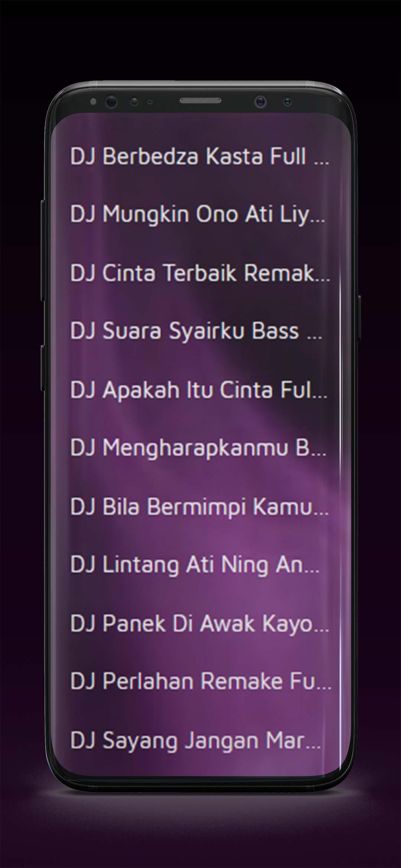Click the large iris scanner lens
Viewport: 401px width, 868px height.
click(111, 102)
